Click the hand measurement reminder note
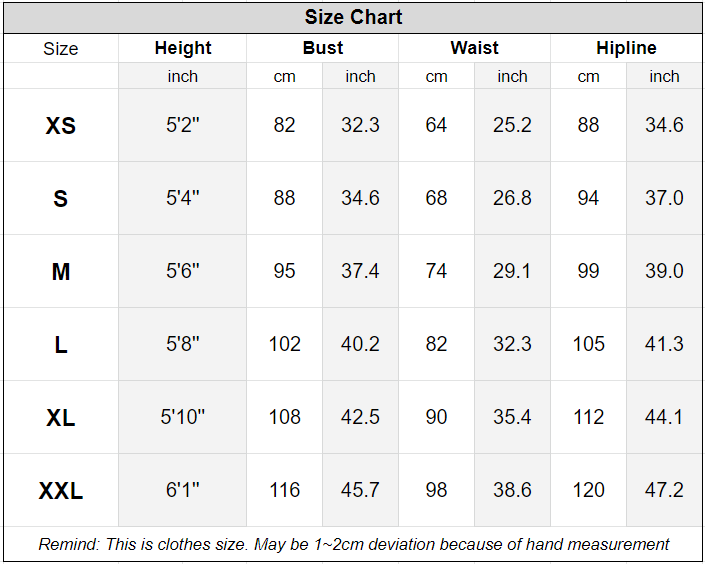This screenshot has width=705, height=564. pos(353,545)
